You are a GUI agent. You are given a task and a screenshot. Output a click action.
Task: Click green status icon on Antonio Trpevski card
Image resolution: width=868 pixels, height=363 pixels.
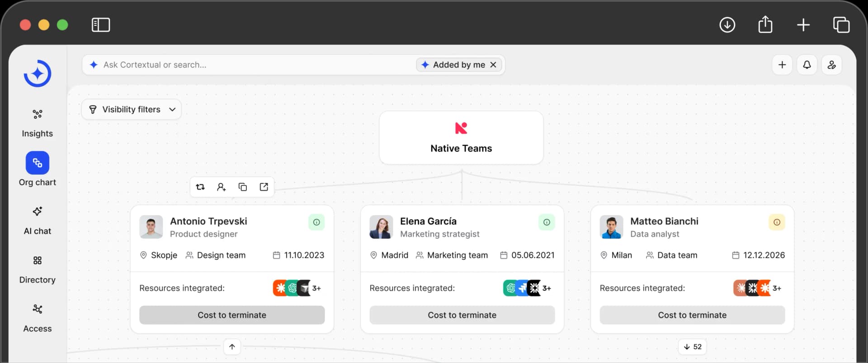(316, 222)
